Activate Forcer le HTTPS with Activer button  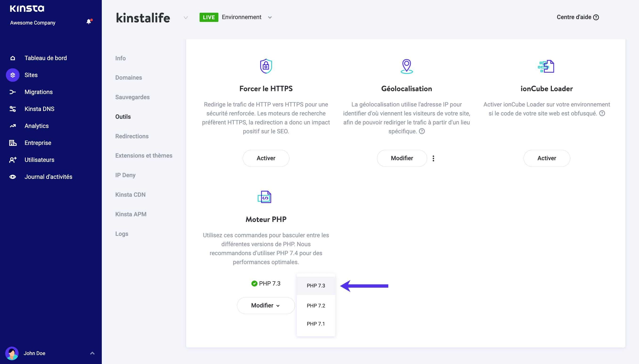tap(266, 158)
